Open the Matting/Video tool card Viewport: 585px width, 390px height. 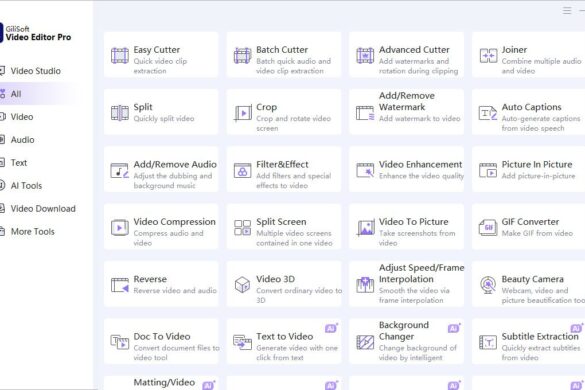(x=161, y=383)
